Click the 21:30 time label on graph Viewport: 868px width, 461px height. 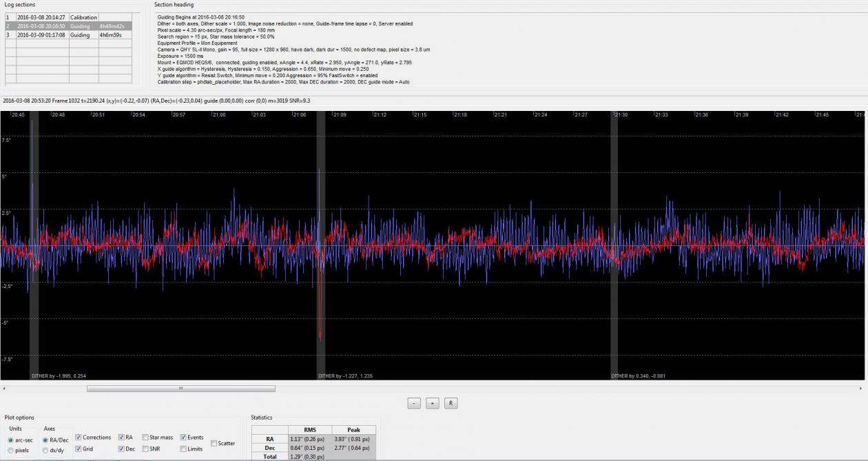(x=622, y=115)
